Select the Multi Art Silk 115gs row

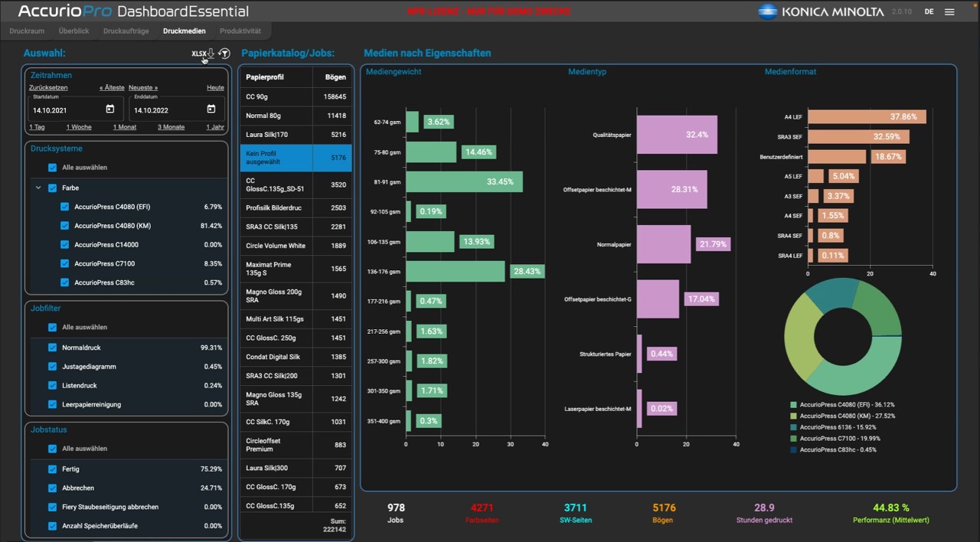click(296, 318)
